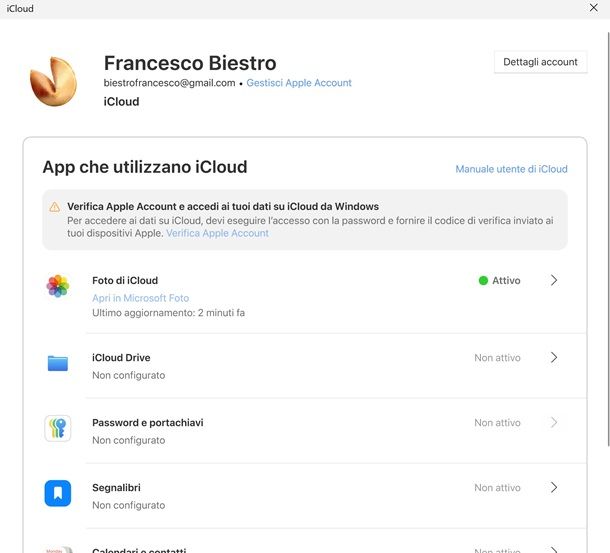Click Non attivo status for iCloud Drive
The image size is (610, 553).
pyautogui.click(x=497, y=358)
